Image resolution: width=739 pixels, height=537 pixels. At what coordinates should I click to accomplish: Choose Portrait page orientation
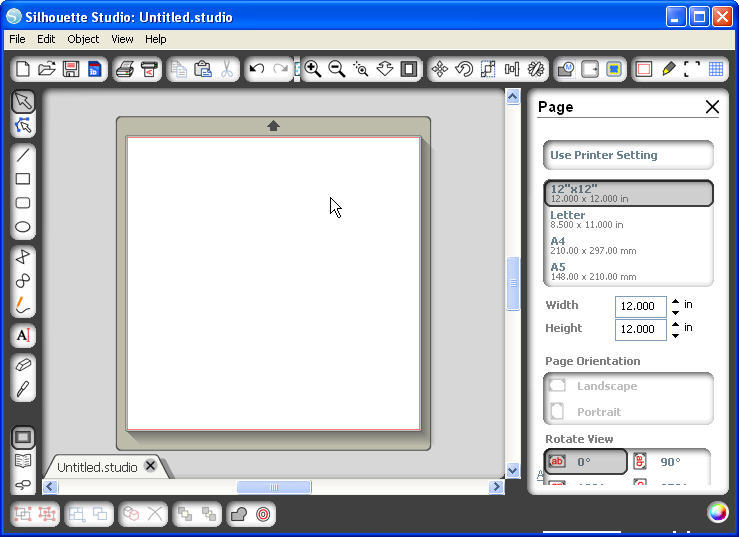[628, 412]
